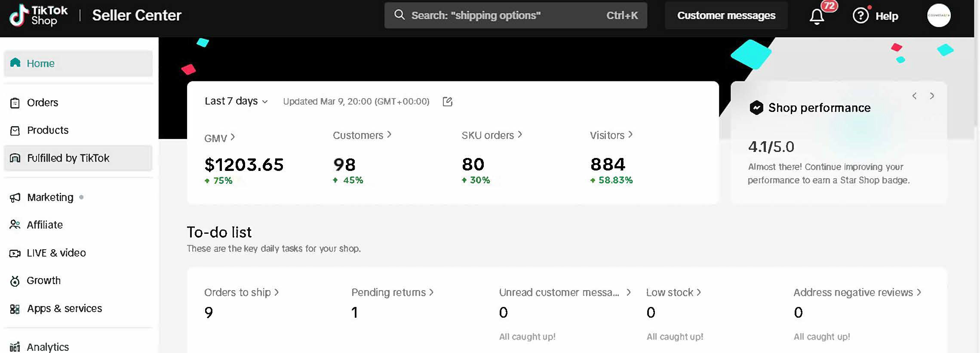Click the 72 notification count badge
This screenshot has height=353, width=980.
pos(829,6)
